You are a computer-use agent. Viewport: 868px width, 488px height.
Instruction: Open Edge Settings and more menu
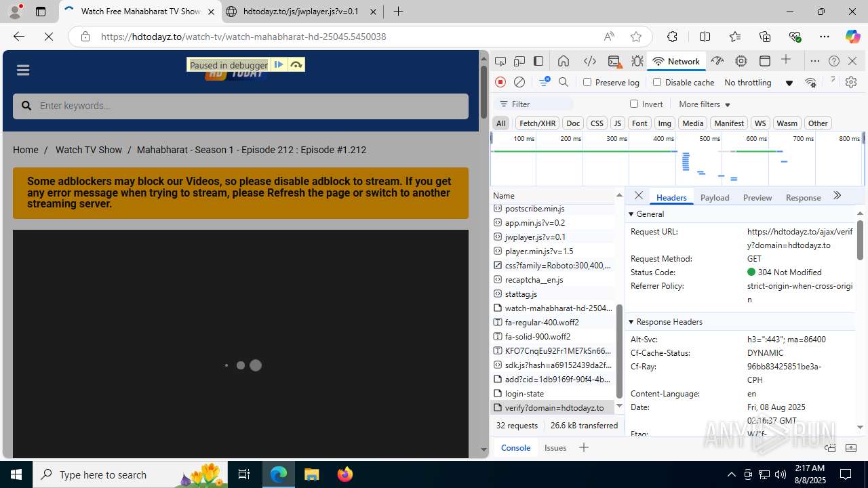(x=825, y=37)
